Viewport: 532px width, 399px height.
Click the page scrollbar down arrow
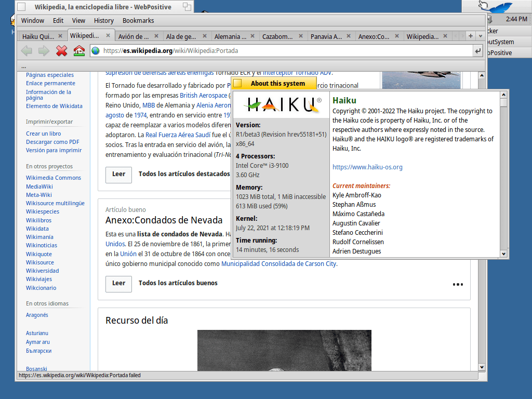click(x=482, y=367)
